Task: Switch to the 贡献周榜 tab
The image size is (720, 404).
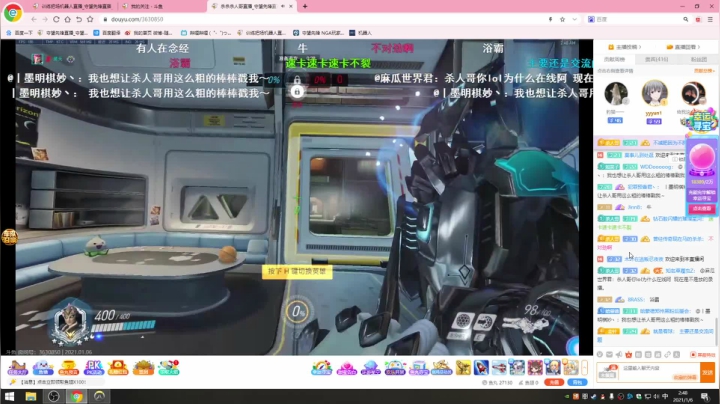Action: [614, 59]
